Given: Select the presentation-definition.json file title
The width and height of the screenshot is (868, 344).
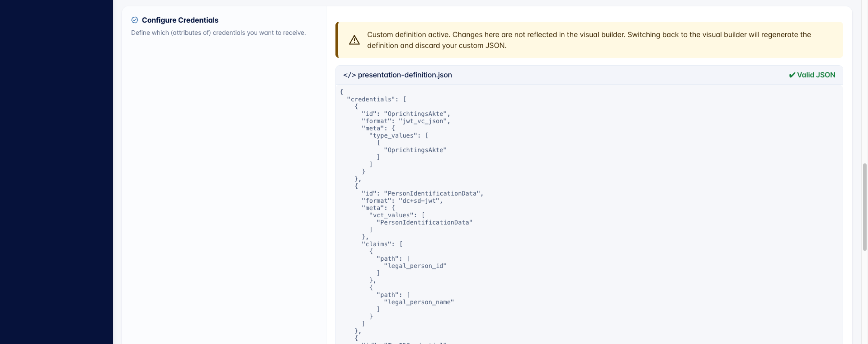Looking at the screenshot, I should point(405,75).
